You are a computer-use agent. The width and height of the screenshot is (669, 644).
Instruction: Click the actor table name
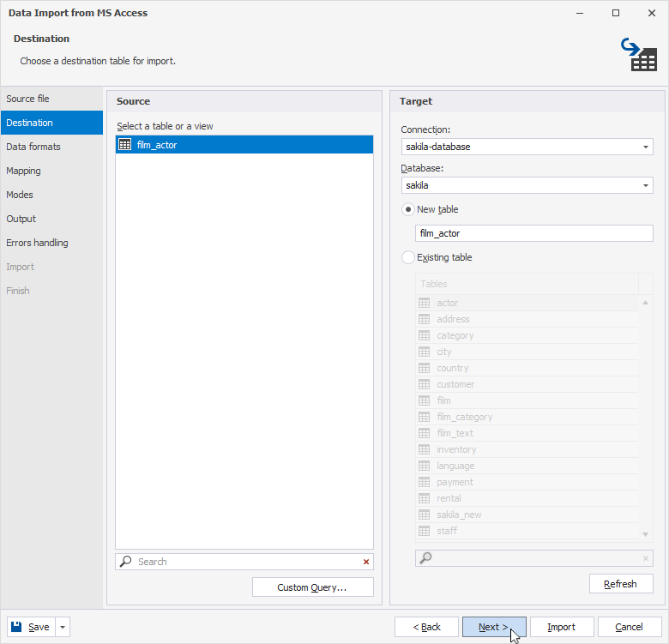(447, 303)
